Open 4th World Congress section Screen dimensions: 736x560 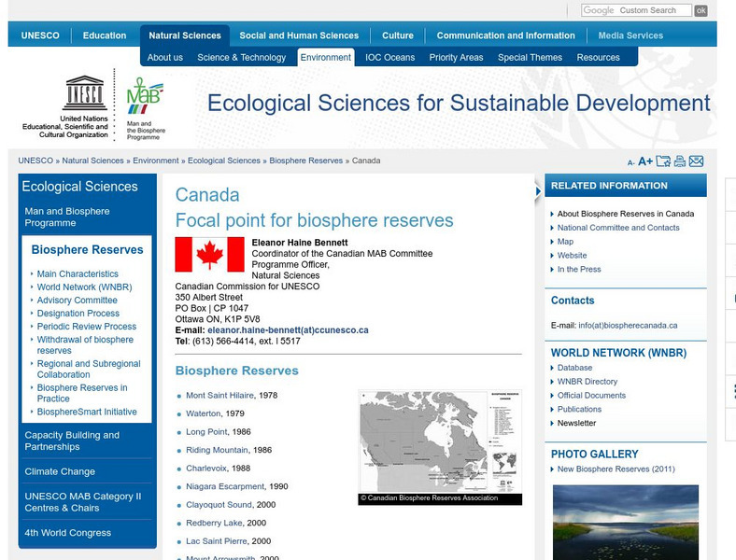[x=67, y=533]
